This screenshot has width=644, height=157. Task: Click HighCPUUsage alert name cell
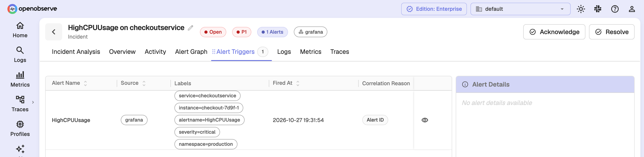71,120
